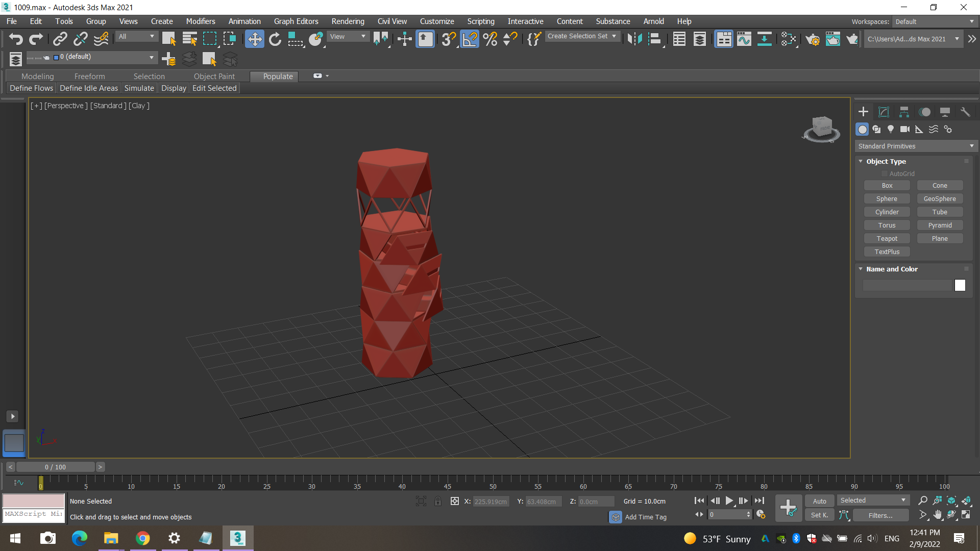The height and width of the screenshot is (551, 980).
Task: Click the Mirror tool icon
Action: click(x=634, y=39)
